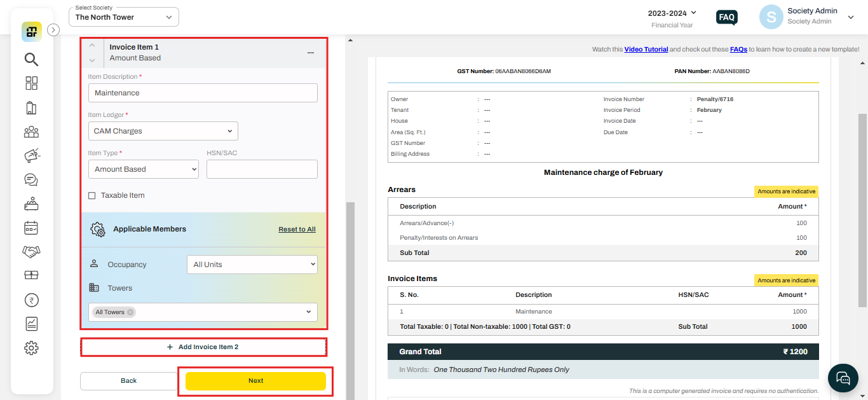Open the Item Type Amount Based dropdown

pyautogui.click(x=143, y=169)
